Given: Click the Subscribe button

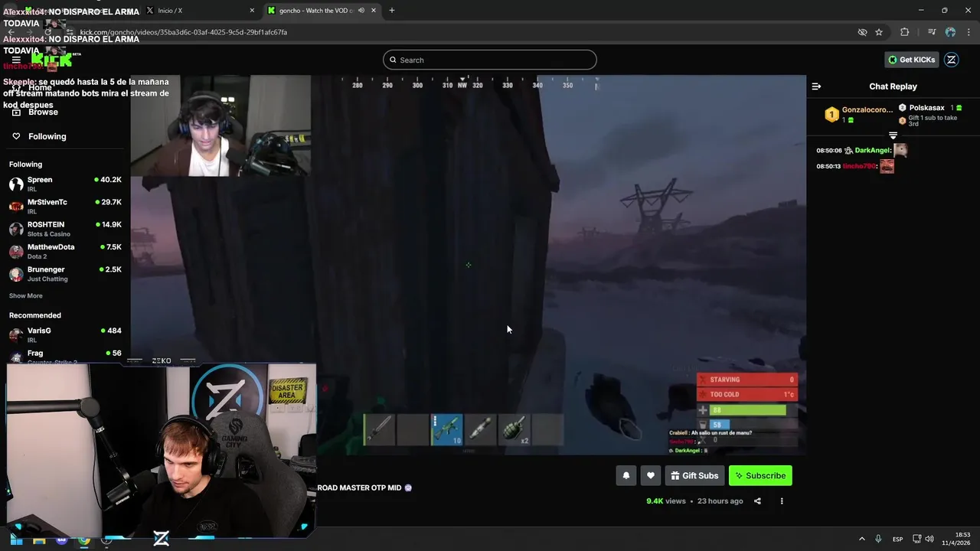Looking at the screenshot, I should (x=760, y=475).
